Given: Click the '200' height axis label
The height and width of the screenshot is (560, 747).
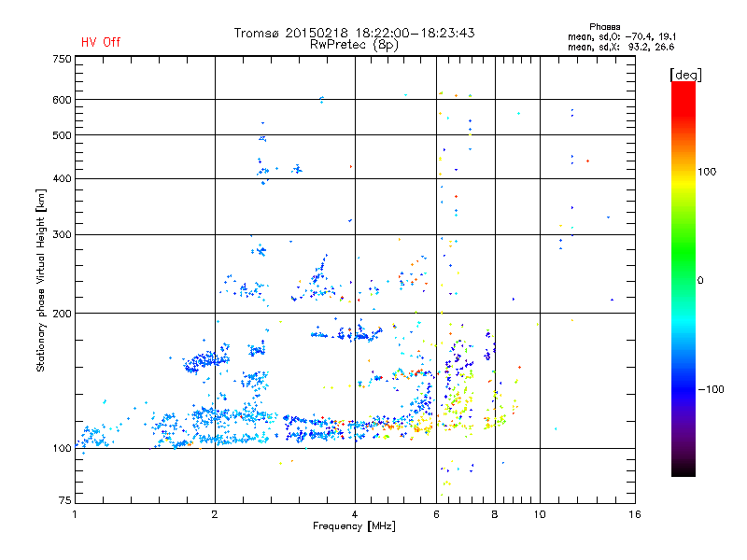Looking at the screenshot, I should (x=62, y=314).
